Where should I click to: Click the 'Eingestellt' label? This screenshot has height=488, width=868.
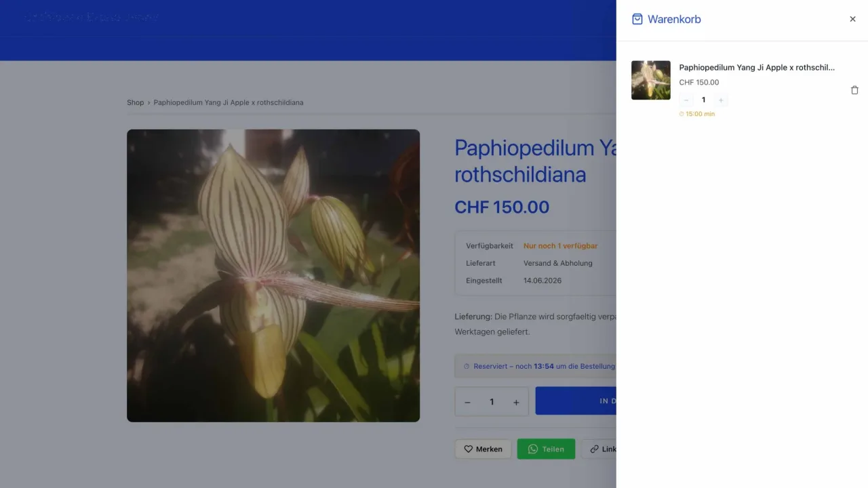click(484, 281)
